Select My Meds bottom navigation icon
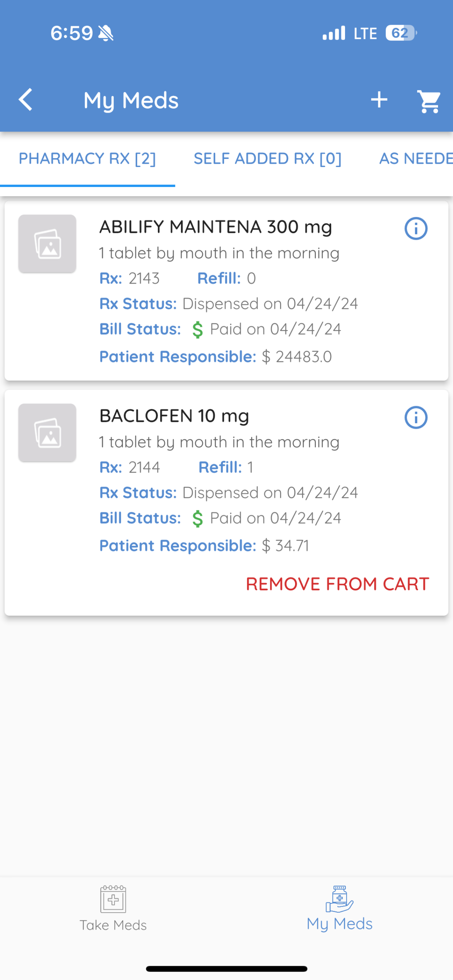Viewport: 453px width, 980px height. [x=340, y=899]
